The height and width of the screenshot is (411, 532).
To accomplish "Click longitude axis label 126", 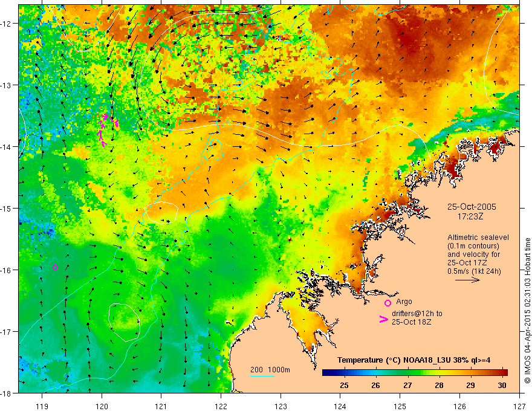I will tap(459, 406).
